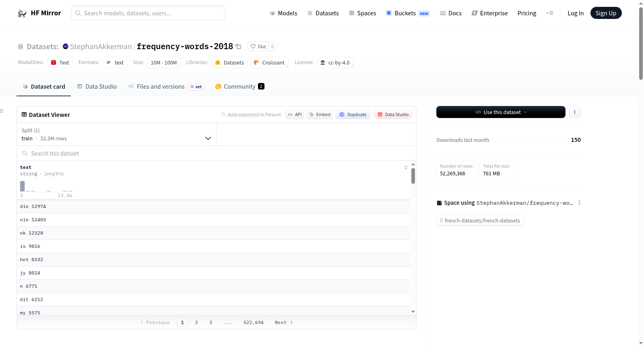Select current page 1 button
Screen dimensions: 644x347
tap(182, 322)
